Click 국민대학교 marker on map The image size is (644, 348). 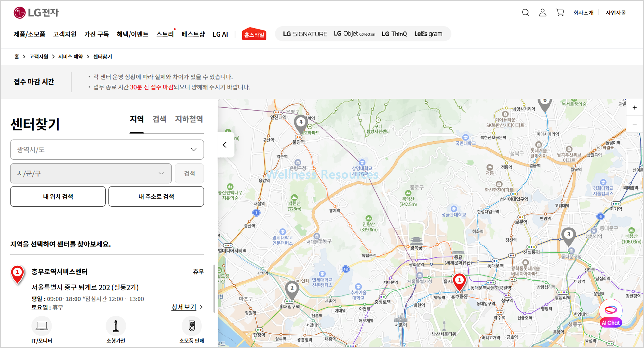point(465,137)
